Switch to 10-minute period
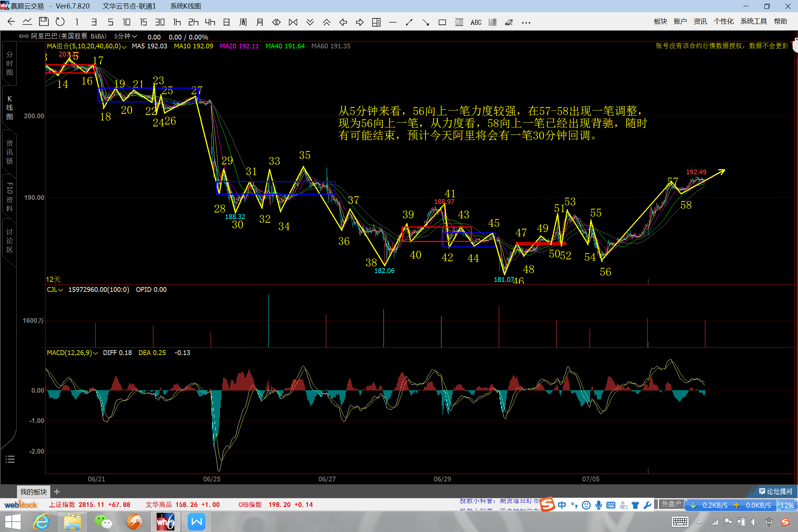Screen dimensions: 798x532 click(x=127, y=22)
